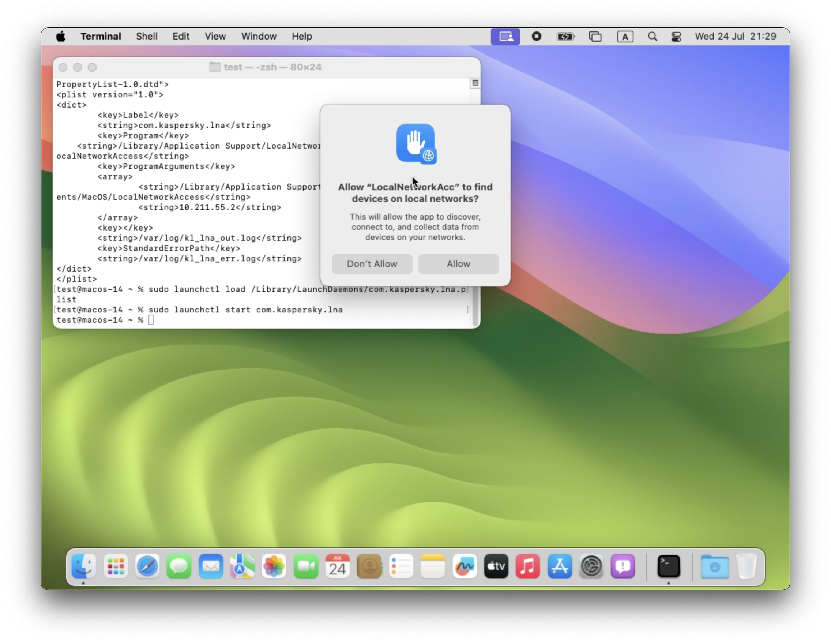The width and height of the screenshot is (831, 644).
Task: Click the kl_lna_out.log path line
Action: click(199, 238)
